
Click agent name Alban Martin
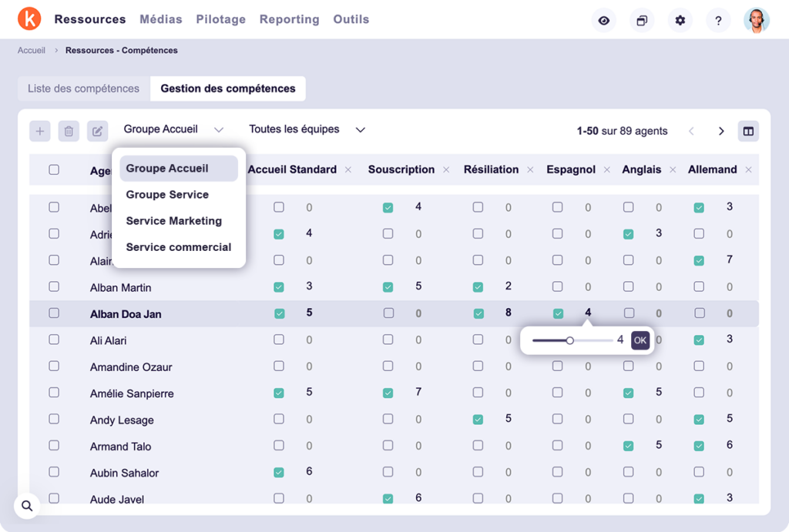pos(121,288)
